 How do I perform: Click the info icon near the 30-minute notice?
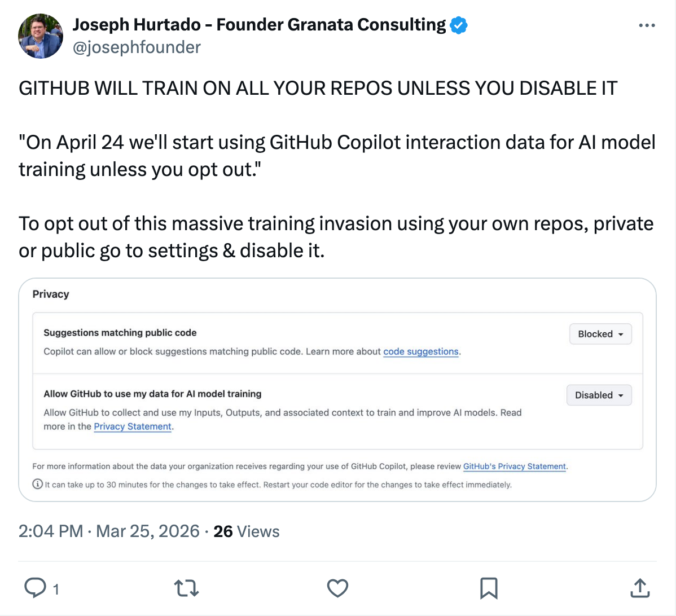[37, 484]
